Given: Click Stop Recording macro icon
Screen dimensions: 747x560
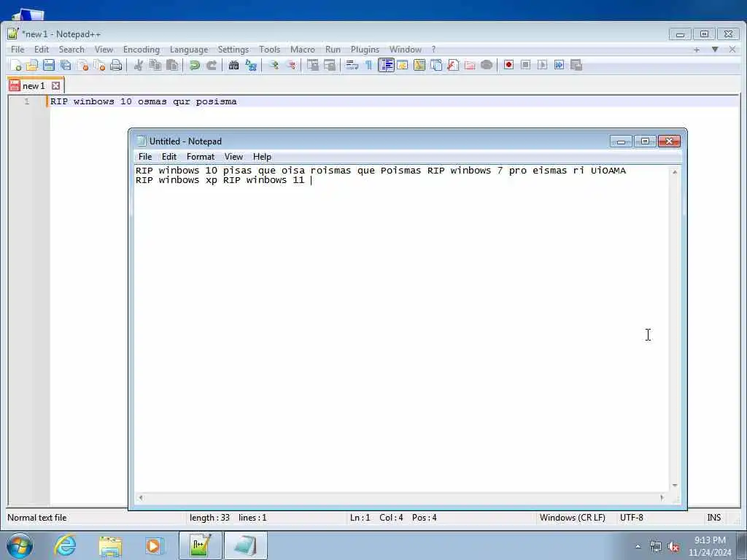Looking at the screenshot, I should [x=525, y=65].
